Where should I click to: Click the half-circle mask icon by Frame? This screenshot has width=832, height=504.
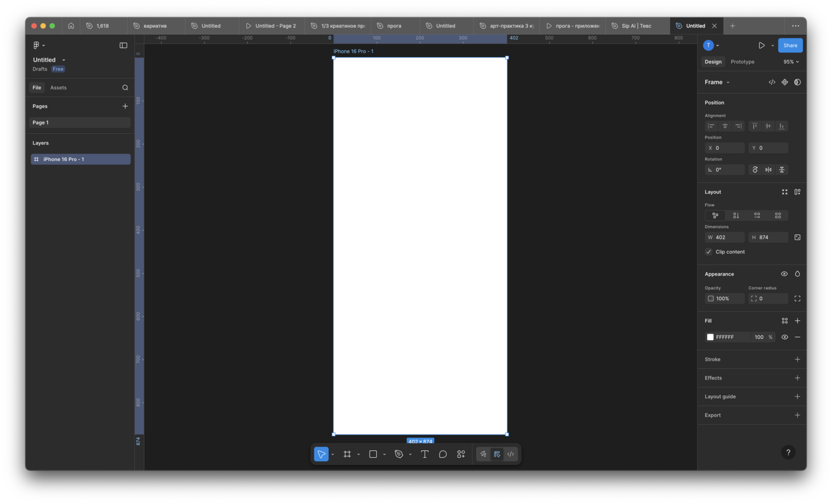(x=797, y=83)
